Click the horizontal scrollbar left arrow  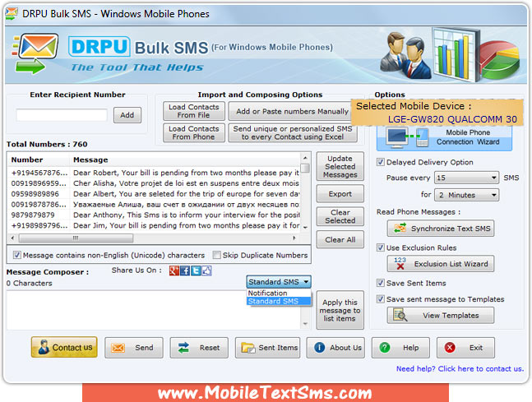(12, 238)
